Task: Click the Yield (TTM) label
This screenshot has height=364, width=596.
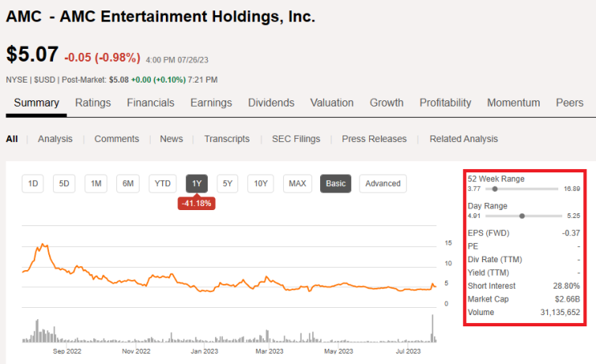Action: 488,273
